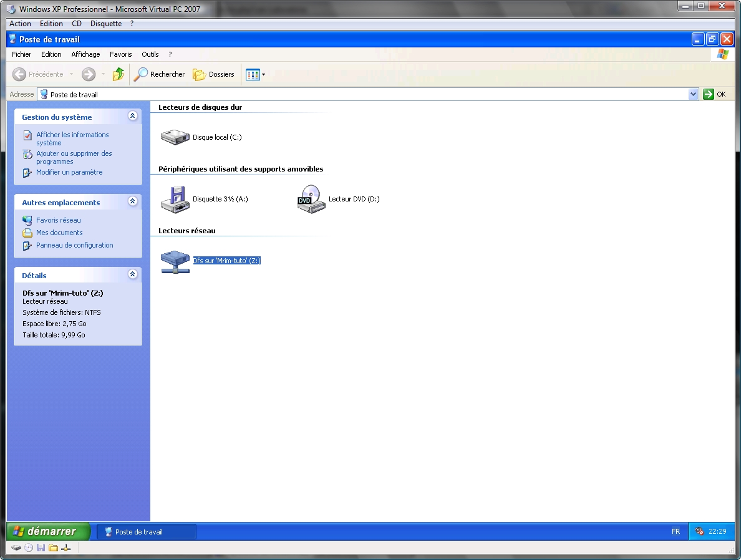This screenshot has height=560, width=741.
Task: Click the démarrer start button
Action: coord(48,532)
